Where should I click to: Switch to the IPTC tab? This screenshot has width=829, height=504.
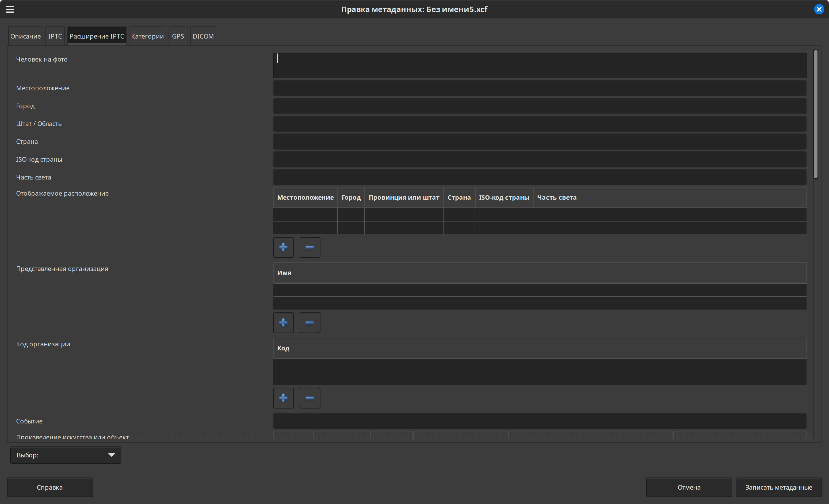pyautogui.click(x=55, y=36)
